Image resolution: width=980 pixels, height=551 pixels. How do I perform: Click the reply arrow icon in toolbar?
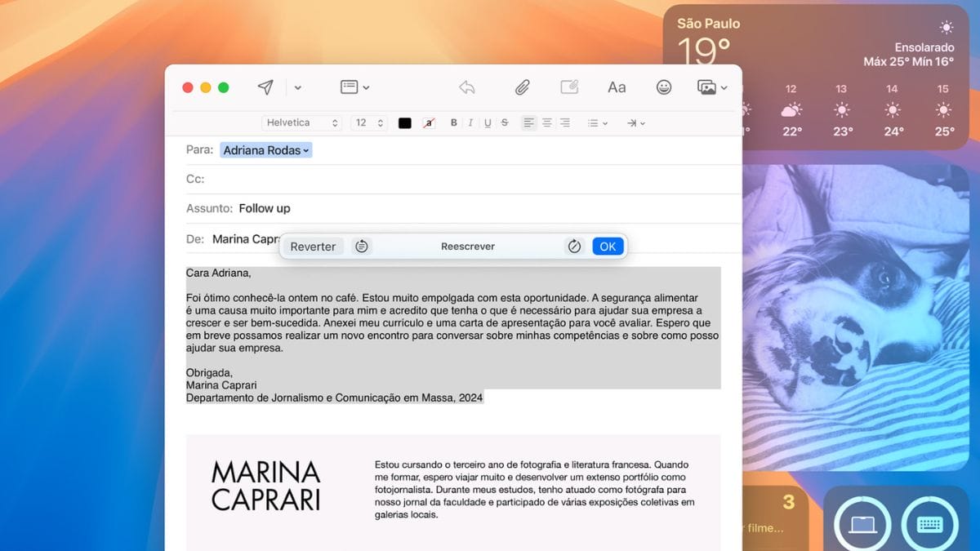pyautogui.click(x=467, y=87)
